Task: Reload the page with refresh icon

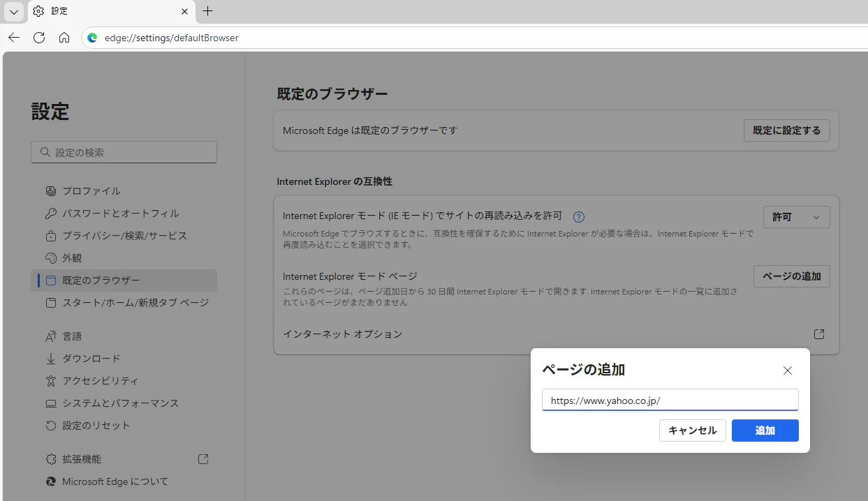Action: coord(39,38)
